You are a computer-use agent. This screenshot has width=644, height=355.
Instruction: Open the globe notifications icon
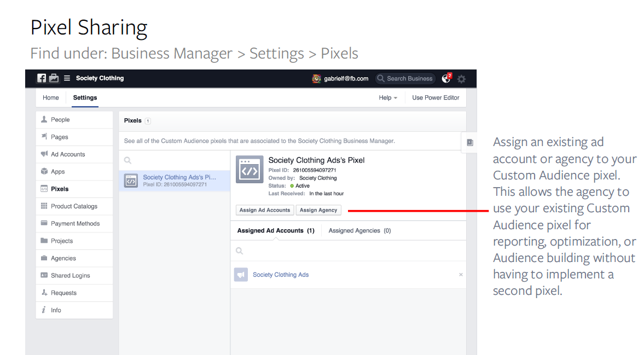tap(446, 78)
